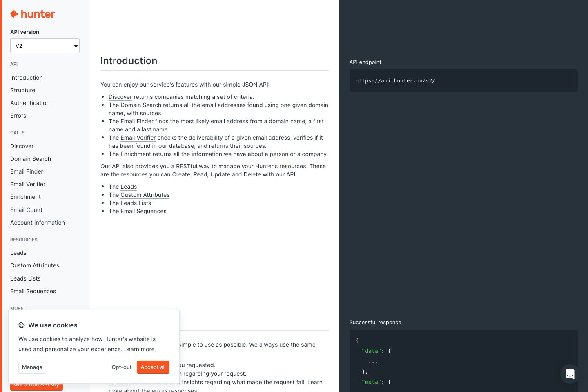Navigate to the Authentication page
The image size is (588, 392).
pyautogui.click(x=30, y=102)
